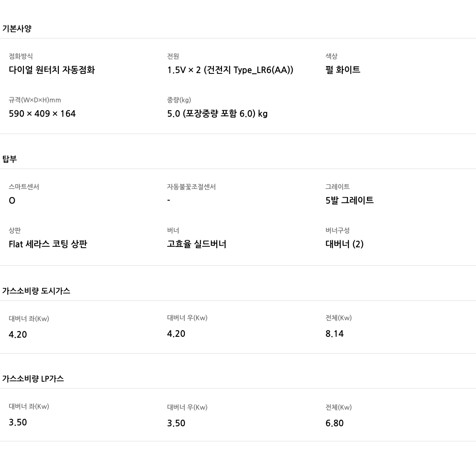Click the 자동불꽃조절센서 label
476x463 pixels.
pyautogui.click(x=191, y=187)
